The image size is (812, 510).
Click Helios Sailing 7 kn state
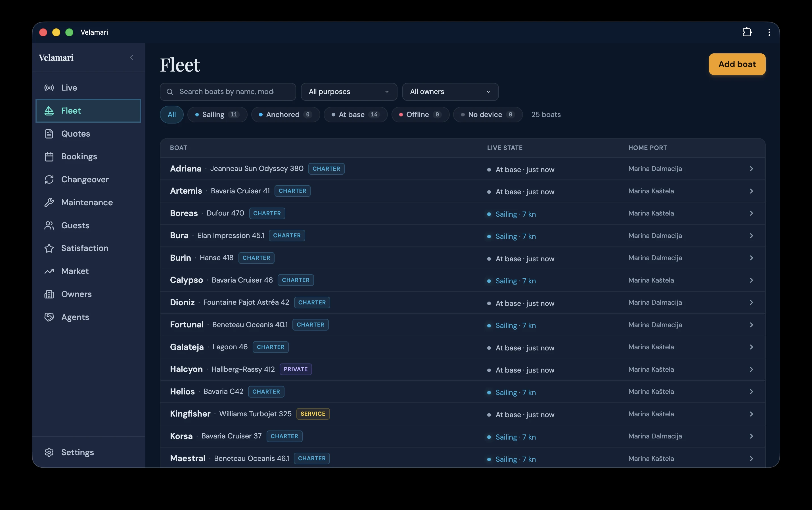512,392
